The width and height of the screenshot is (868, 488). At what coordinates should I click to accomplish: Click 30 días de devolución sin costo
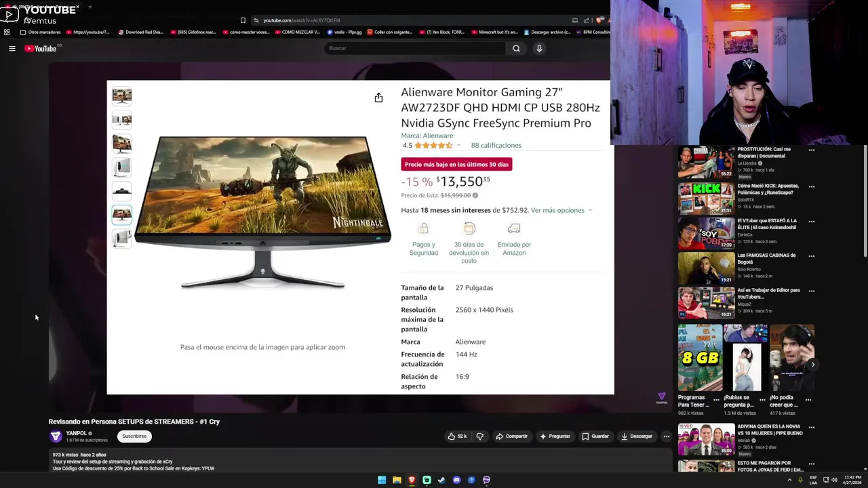(x=469, y=252)
